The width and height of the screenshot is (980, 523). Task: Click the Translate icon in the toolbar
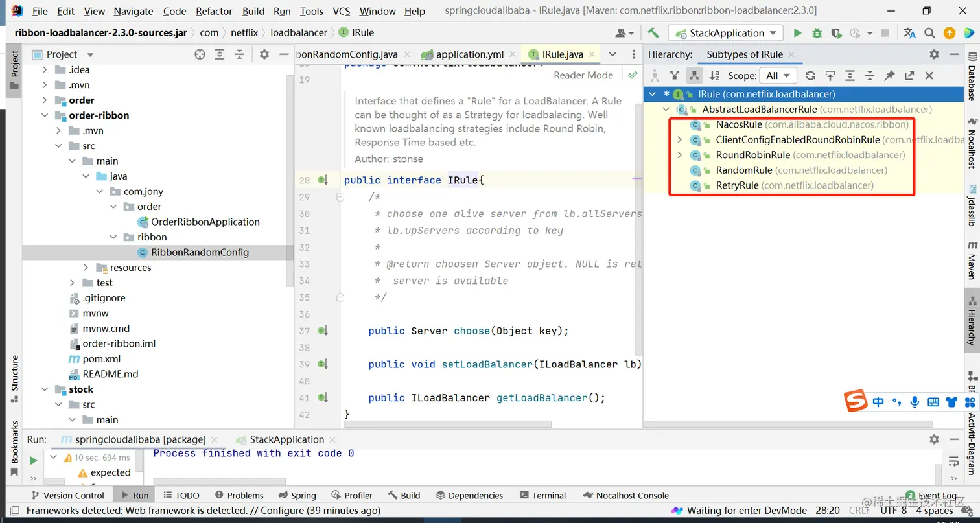[910, 33]
